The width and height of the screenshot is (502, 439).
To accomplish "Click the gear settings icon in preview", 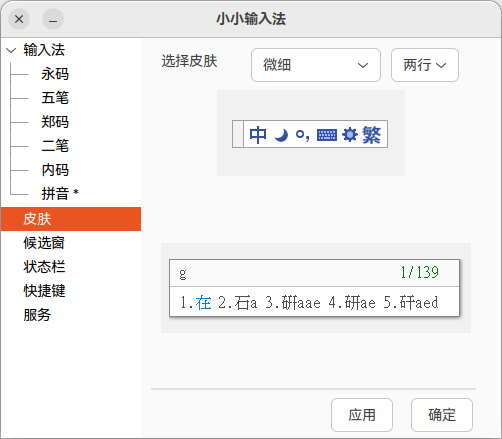I will [350, 135].
